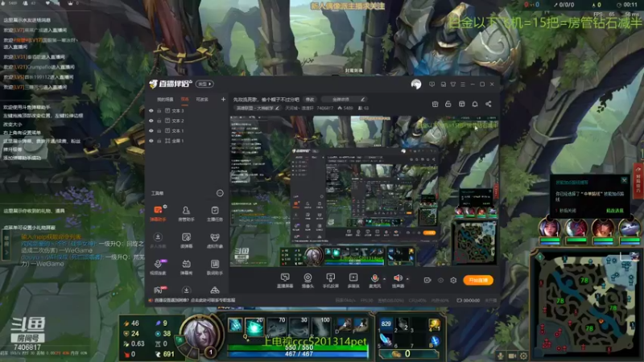The image size is (644, 362).
Task: Click the first ally portrait above the minimap
Action: (x=550, y=228)
